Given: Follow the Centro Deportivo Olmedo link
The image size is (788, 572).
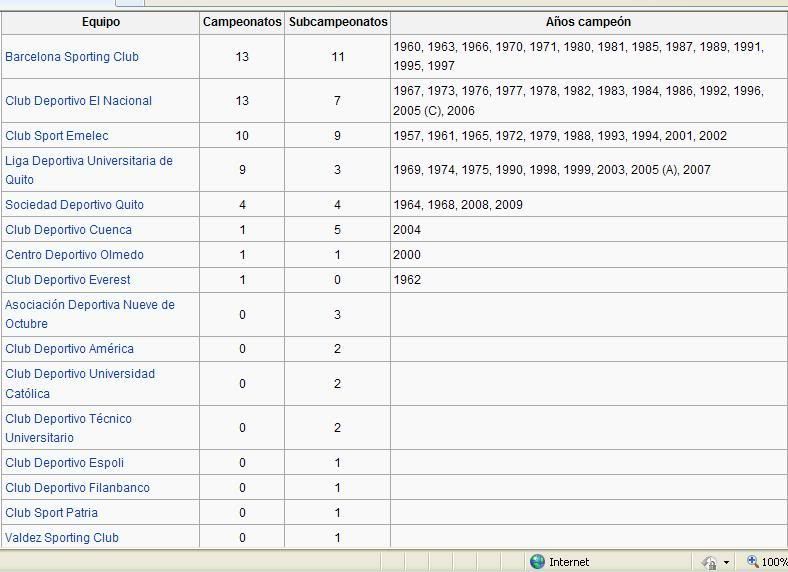Looking at the screenshot, I should pos(74,255).
